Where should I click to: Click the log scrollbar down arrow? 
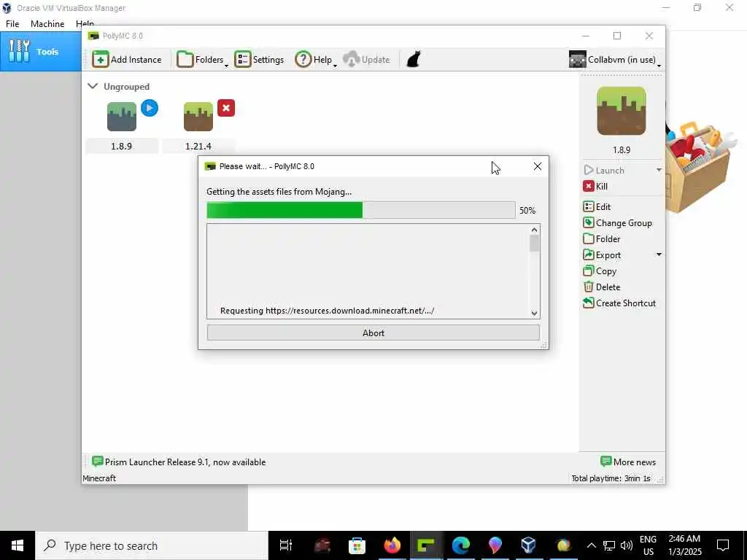[x=534, y=313]
